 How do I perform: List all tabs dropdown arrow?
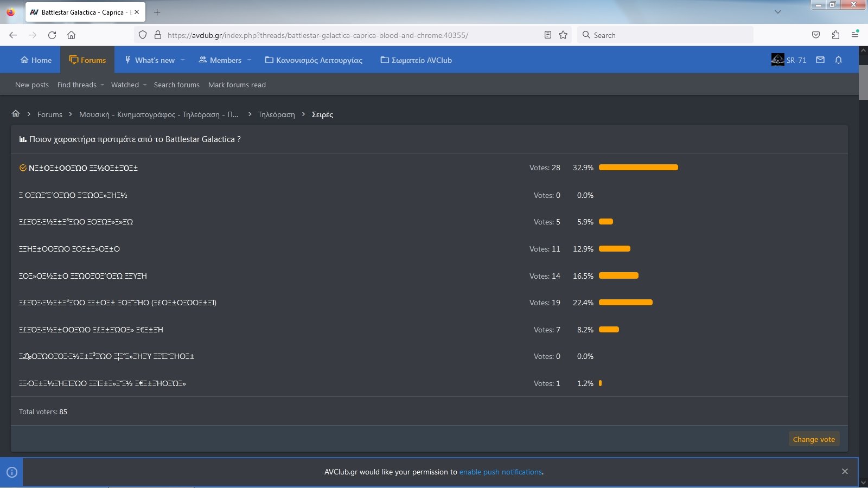tap(777, 12)
